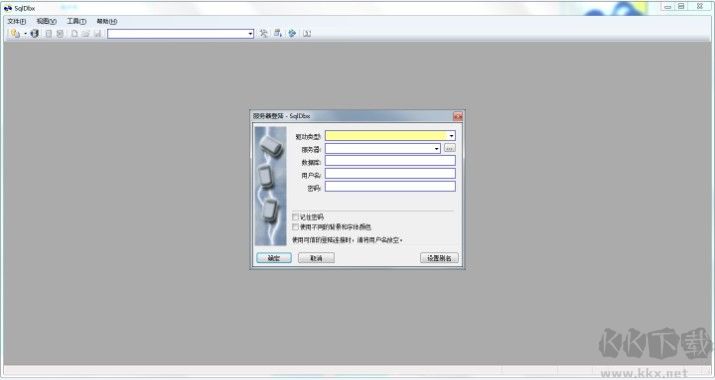
Task: Tick the different background and font color checkbox
Action: click(x=295, y=227)
